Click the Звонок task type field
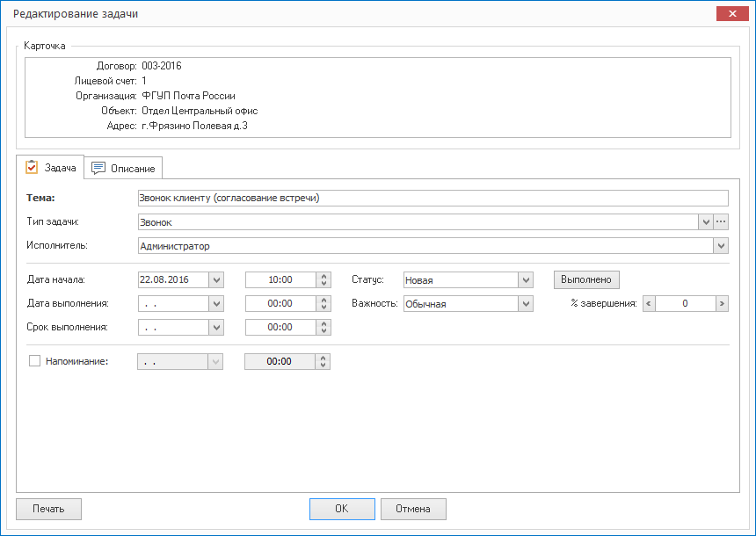 click(418, 222)
